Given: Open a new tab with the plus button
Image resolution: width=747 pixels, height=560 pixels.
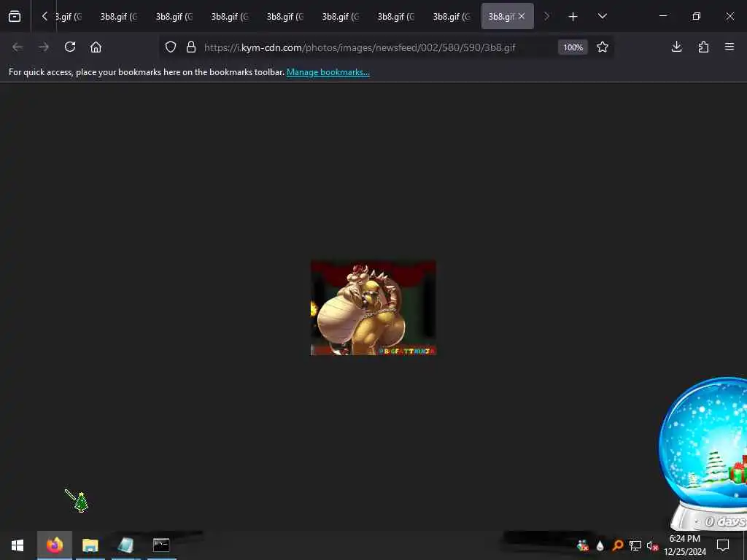Looking at the screenshot, I should (573, 17).
